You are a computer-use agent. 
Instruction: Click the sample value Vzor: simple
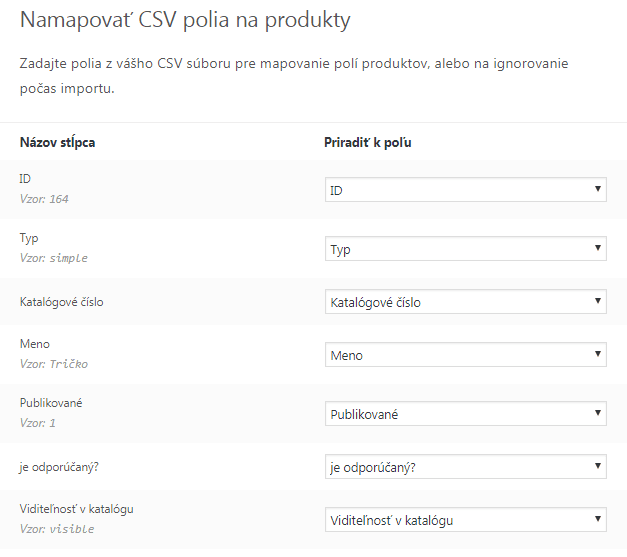pos(54,258)
